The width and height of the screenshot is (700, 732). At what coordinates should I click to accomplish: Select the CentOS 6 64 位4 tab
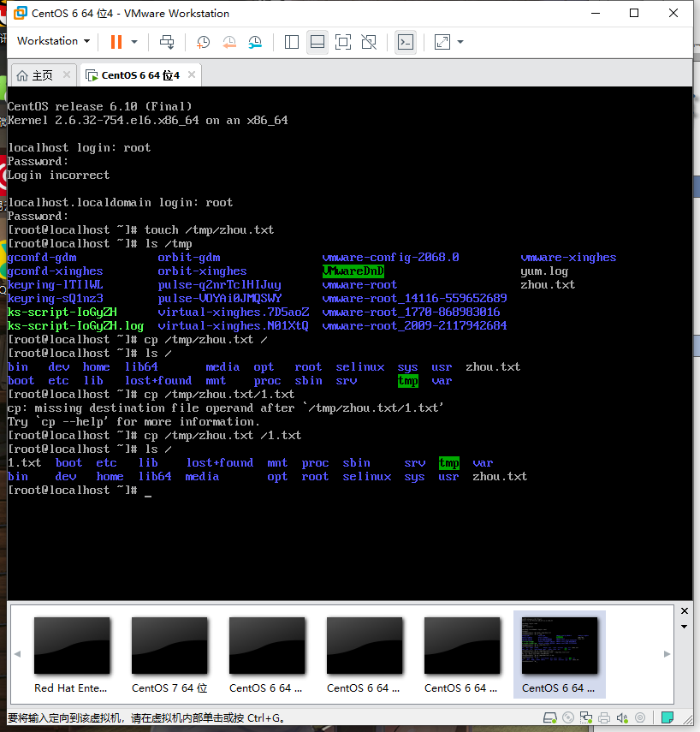point(140,75)
